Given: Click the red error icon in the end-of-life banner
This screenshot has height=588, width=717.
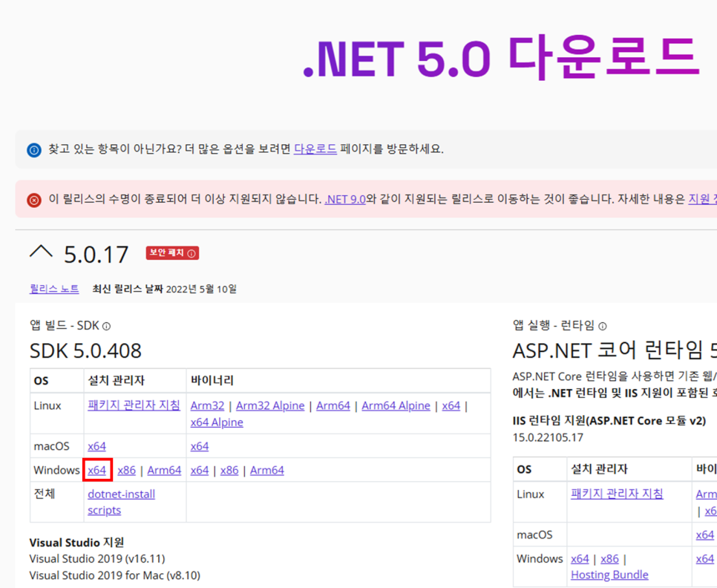Looking at the screenshot, I should pos(34,200).
